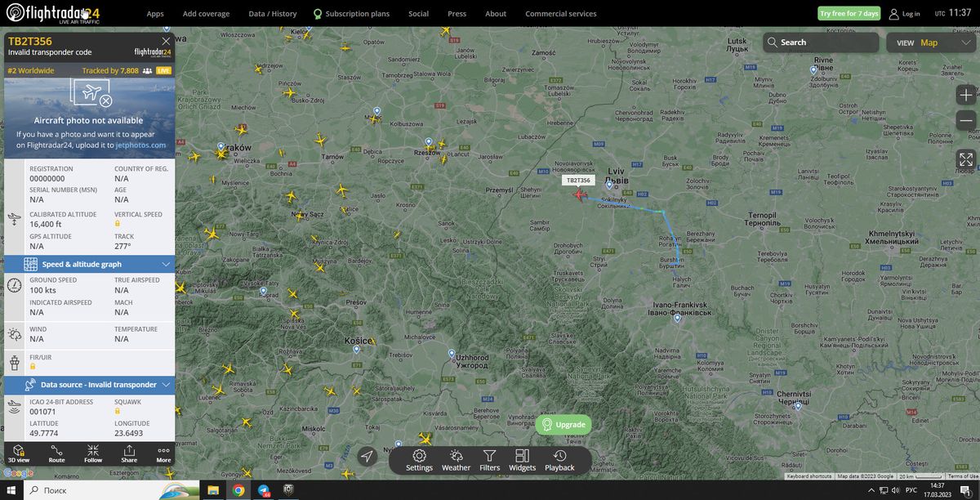Start flight Playback
The height and width of the screenshot is (500, 980).
(x=559, y=460)
